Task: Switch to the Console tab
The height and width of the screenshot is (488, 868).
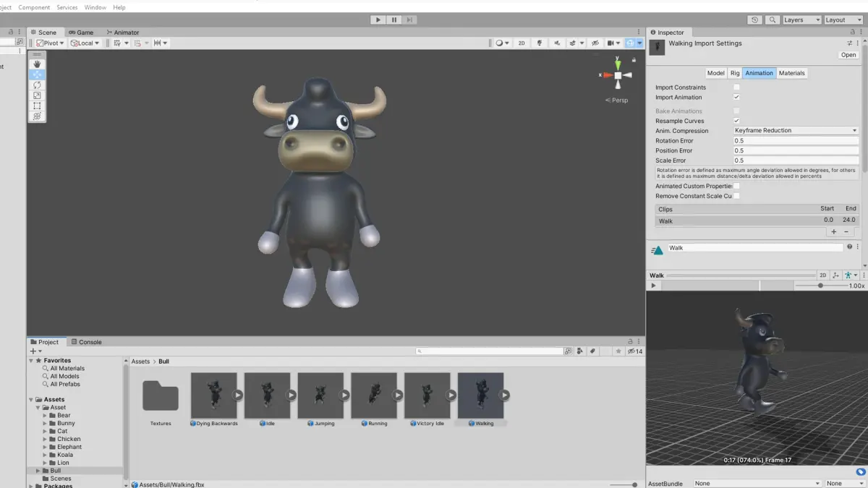Action: (85, 342)
